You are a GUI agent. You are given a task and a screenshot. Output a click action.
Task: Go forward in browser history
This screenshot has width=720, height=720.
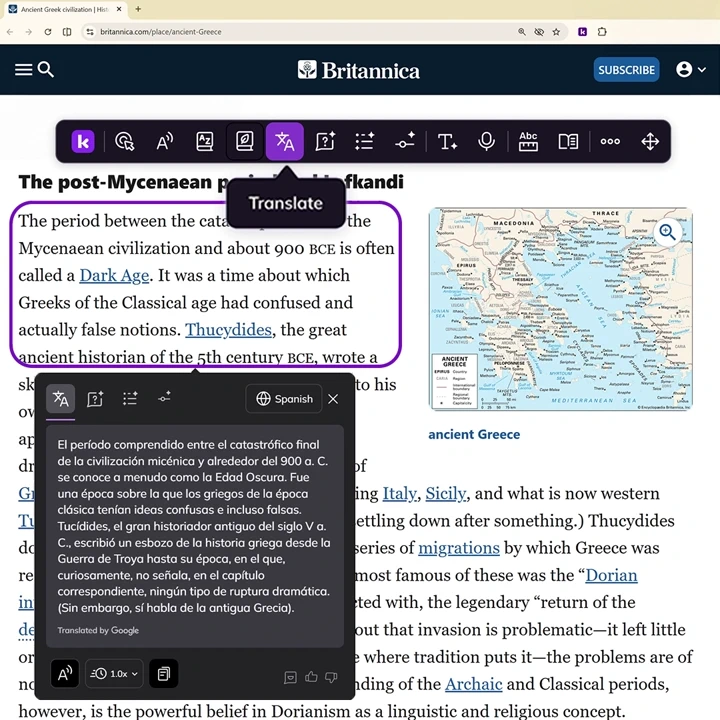click(28, 32)
